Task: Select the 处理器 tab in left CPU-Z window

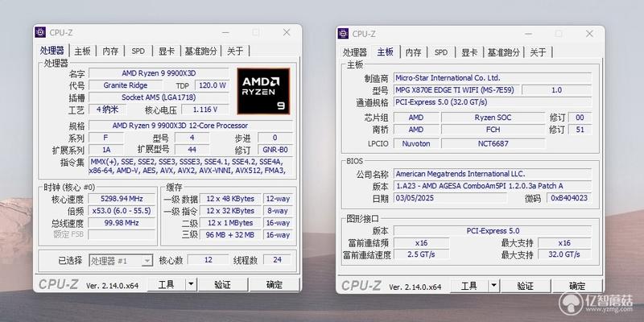Action: point(52,51)
